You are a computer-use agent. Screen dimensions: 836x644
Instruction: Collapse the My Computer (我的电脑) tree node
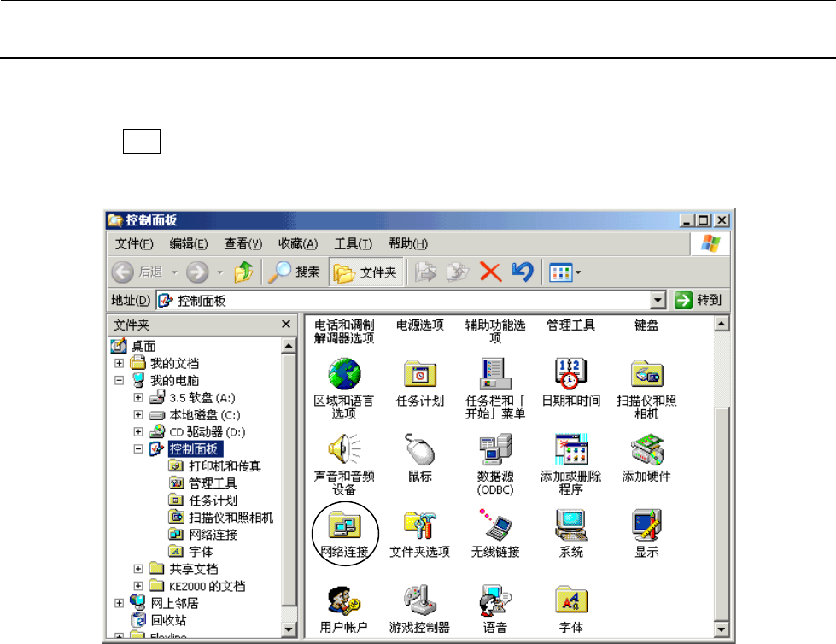coord(119,380)
